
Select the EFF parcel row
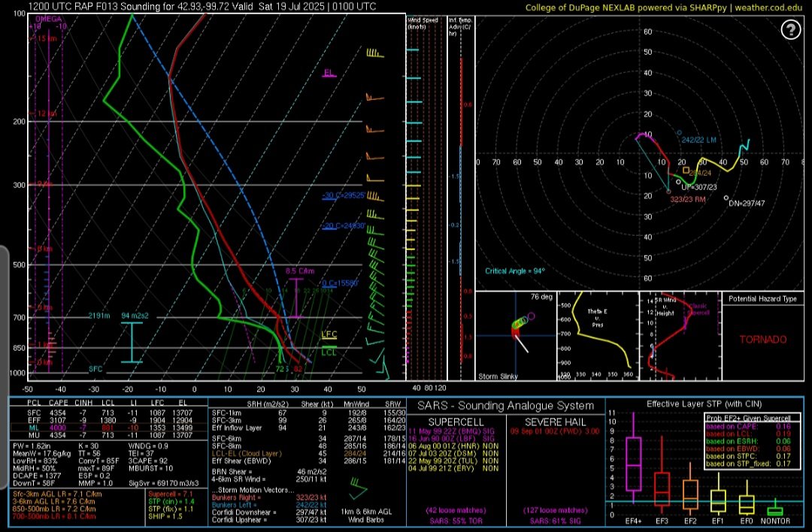(x=109, y=420)
